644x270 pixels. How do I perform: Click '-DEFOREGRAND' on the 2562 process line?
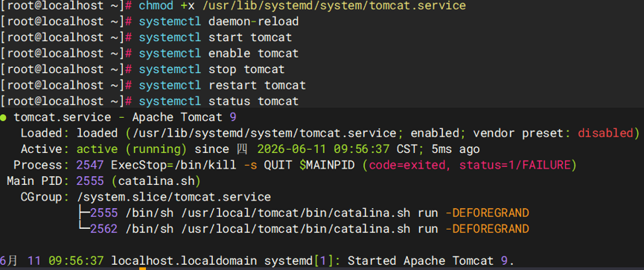coord(487,229)
